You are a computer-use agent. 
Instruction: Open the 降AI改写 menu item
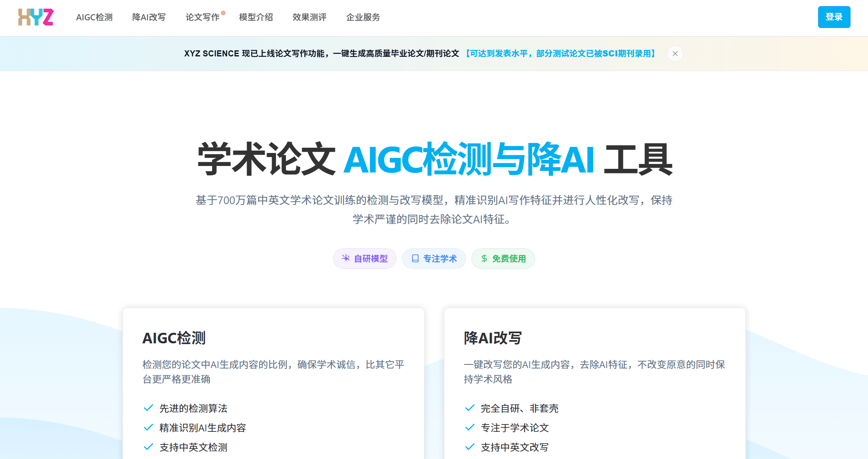[x=149, y=17]
